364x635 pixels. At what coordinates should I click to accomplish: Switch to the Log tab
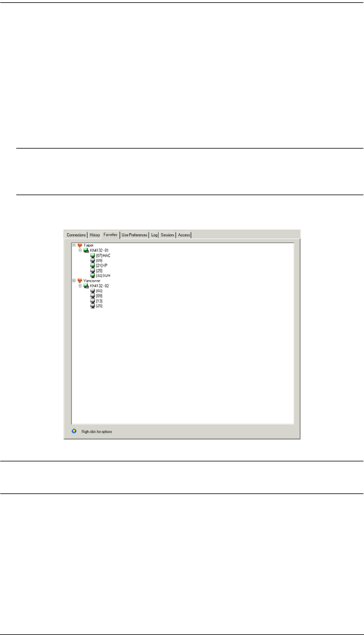pyautogui.click(x=154, y=235)
